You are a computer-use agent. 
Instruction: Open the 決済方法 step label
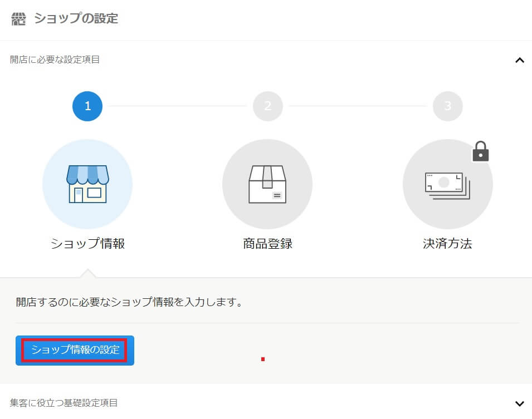point(447,244)
